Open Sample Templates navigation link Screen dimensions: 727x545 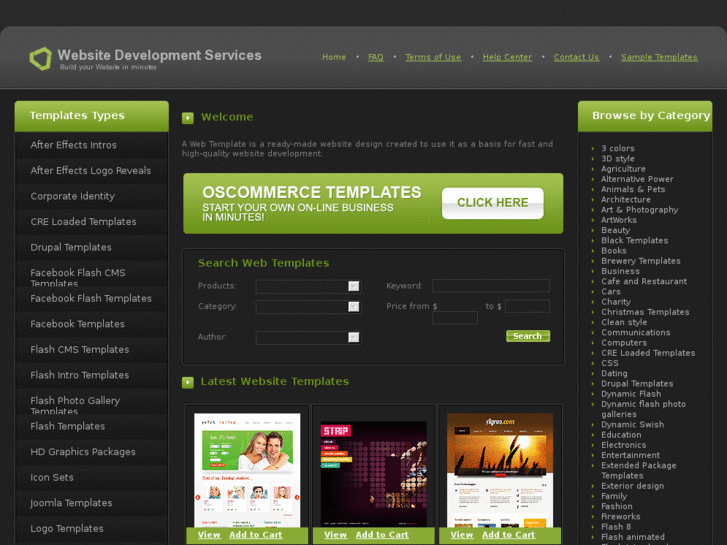659,57
